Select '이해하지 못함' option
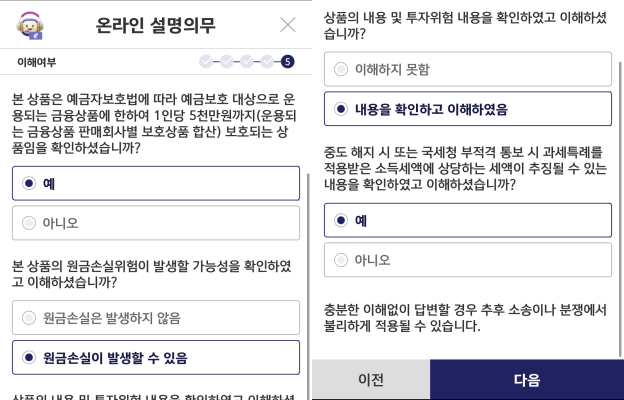This screenshot has height=400, width=624. coord(468,69)
